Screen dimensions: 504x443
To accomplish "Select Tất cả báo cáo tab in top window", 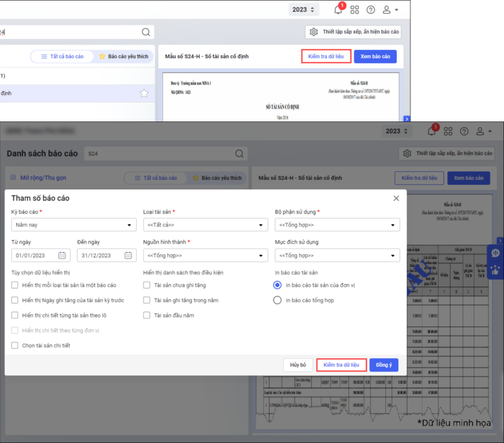I will [63, 56].
